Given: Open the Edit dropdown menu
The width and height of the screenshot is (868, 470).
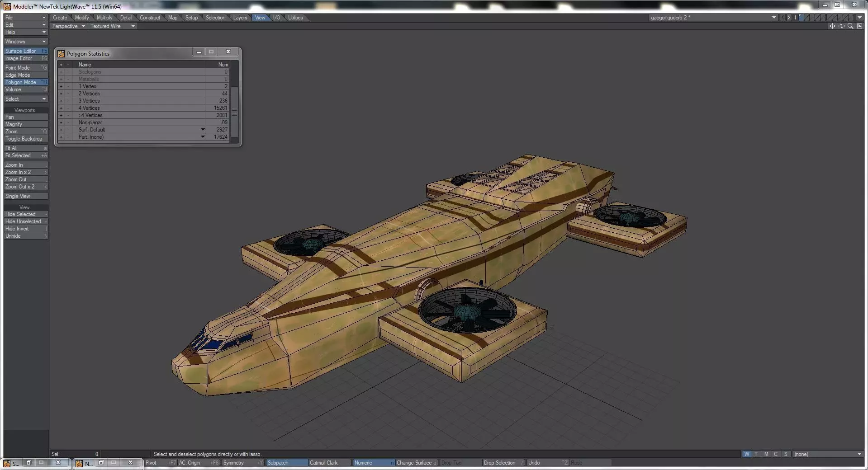Looking at the screenshot, I should [x=26, y=25].
